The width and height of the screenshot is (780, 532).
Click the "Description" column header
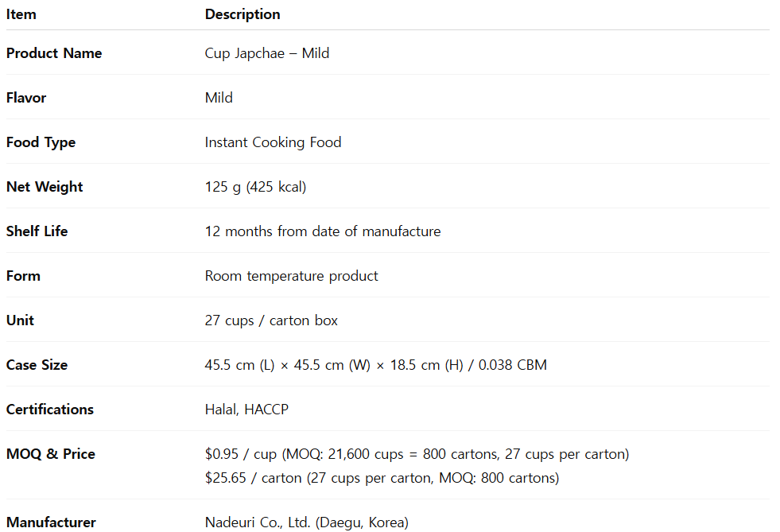pos(243,14)
